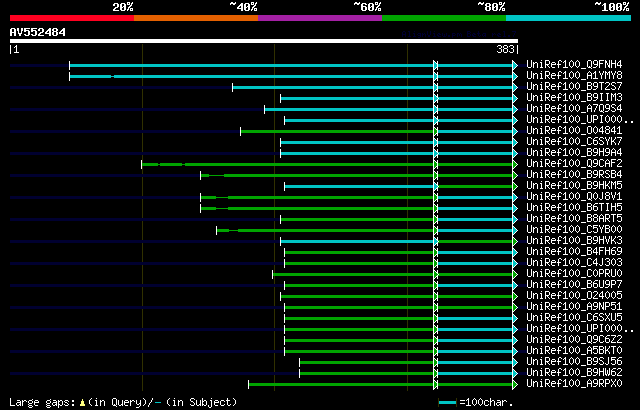Select the UniRef100_C6SYK7 label

574,142
